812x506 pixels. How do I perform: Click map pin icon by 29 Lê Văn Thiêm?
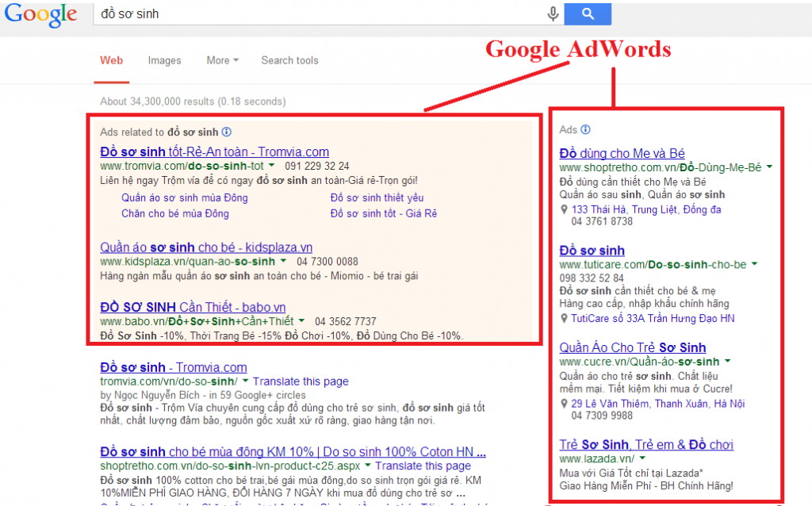point(564,404)
